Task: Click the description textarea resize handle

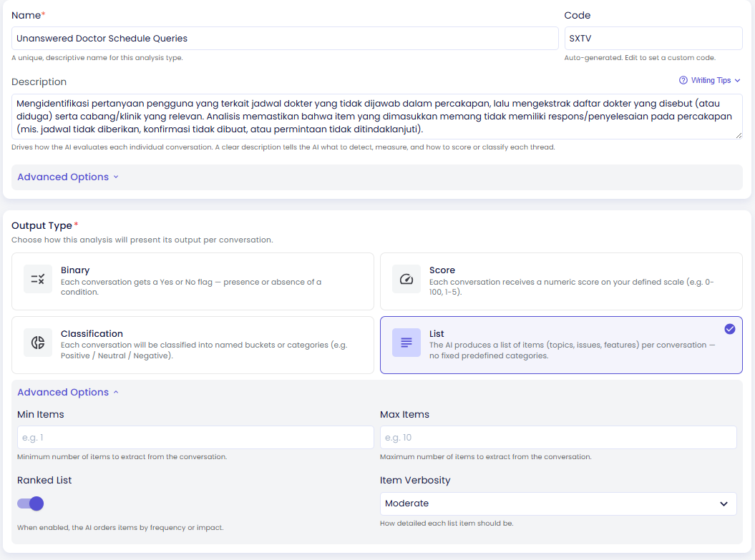Action: 739,135
